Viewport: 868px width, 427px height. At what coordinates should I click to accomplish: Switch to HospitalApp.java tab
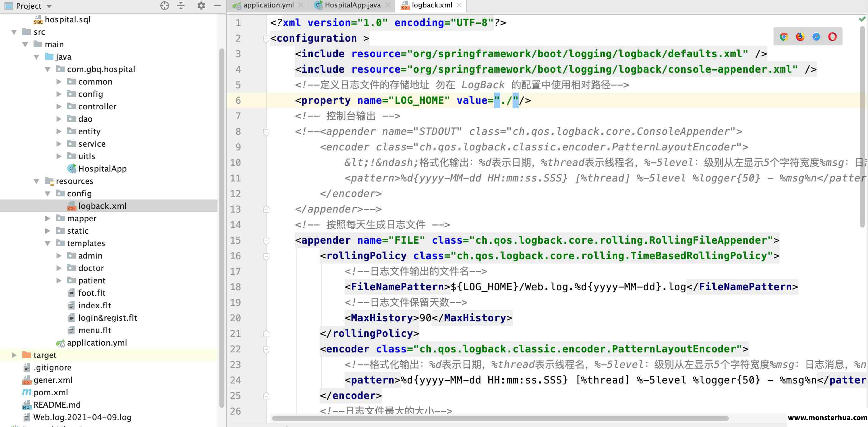point(353,5)
